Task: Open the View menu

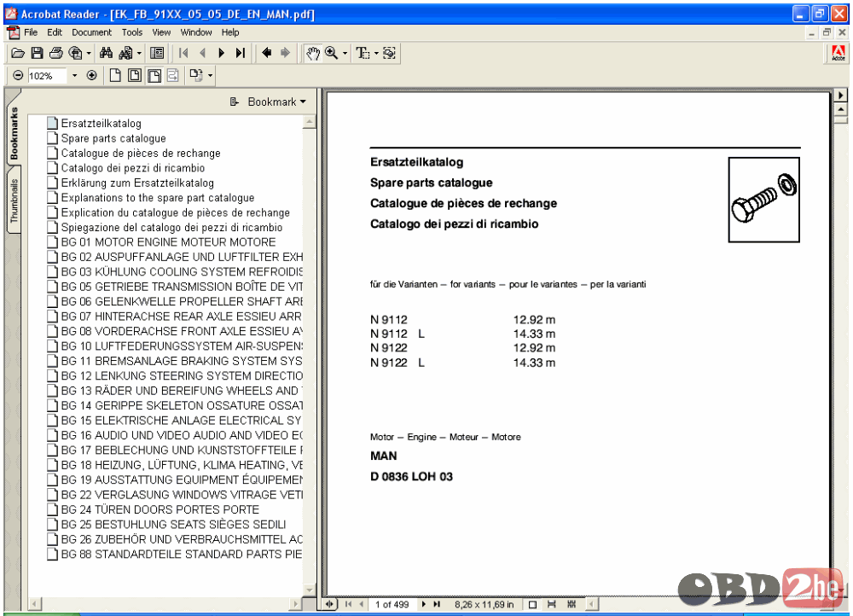Action: [x=161, y=32]
